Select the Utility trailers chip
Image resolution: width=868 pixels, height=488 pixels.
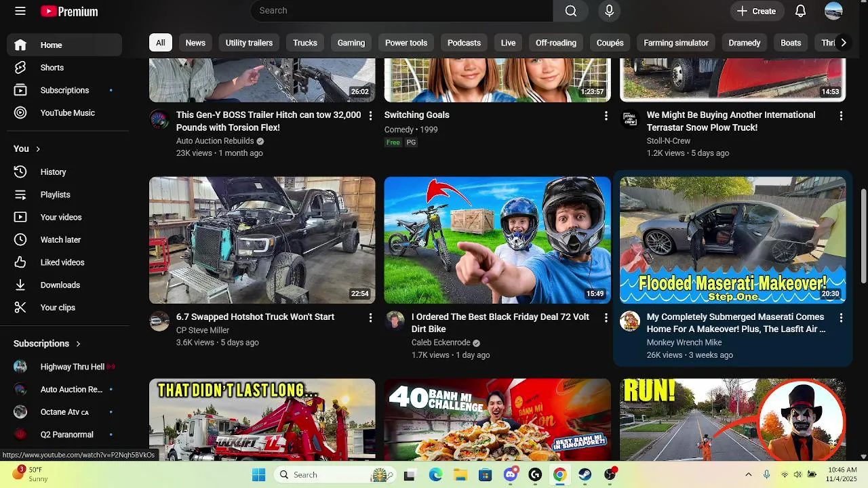(x=249, y=43)
